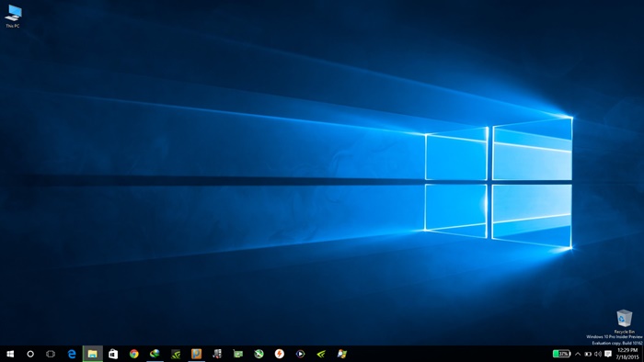Viewport: 644px width, 362px height.
Task: Open the dark square NVIDIA icon
Action: coord(176,354)
